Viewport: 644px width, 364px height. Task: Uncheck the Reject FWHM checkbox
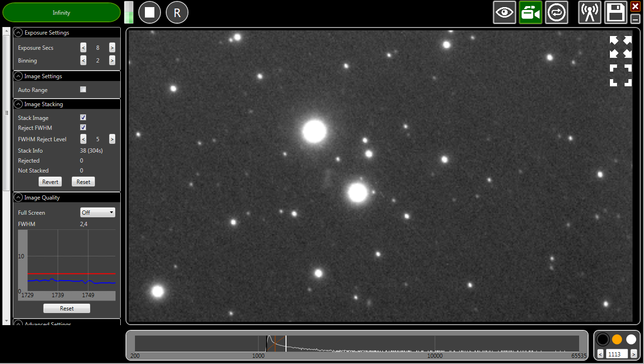[83, 127]
